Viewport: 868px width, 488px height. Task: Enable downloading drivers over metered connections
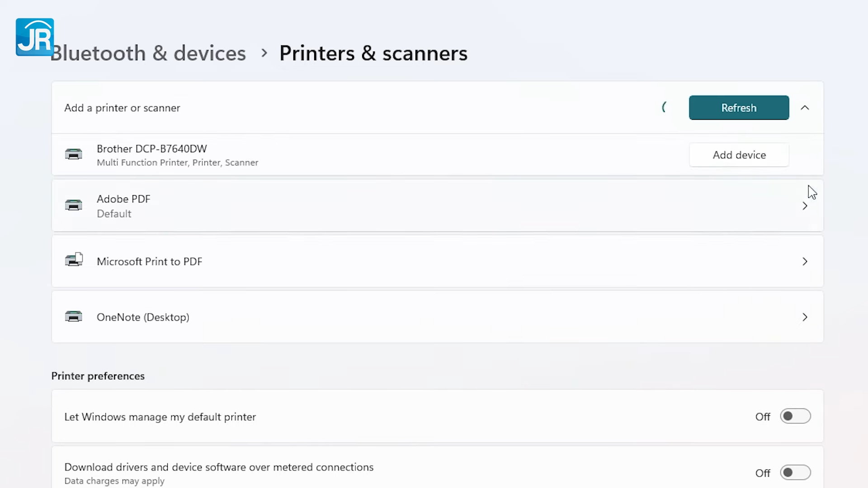[x=795, y=472]
